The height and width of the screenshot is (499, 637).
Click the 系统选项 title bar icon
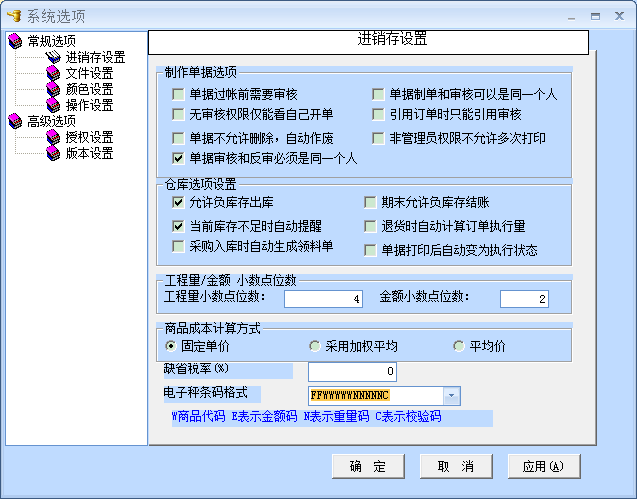click(14, 16)
